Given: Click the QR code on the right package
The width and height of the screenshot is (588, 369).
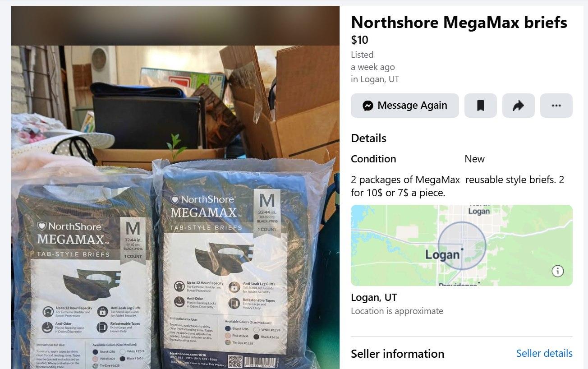Looking at the screenshot, I should (x=235, y=362).
